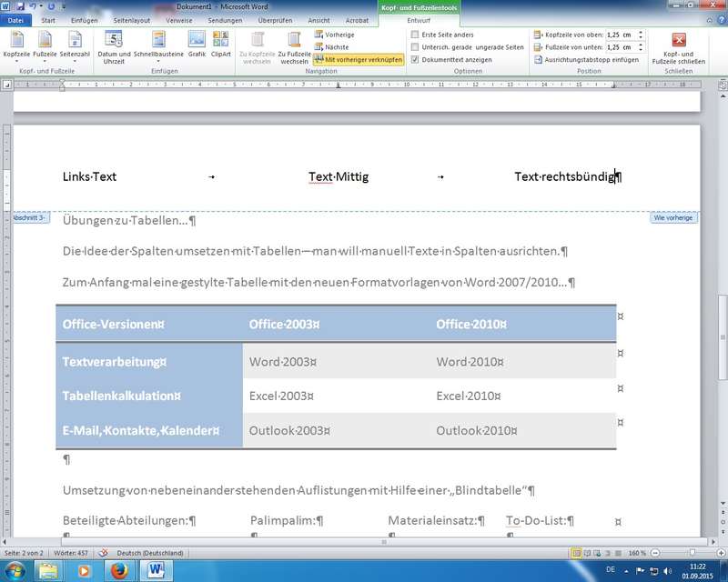Minimize the ribbon with the caret
Screen dimensions: 728x582
(710, 20)
